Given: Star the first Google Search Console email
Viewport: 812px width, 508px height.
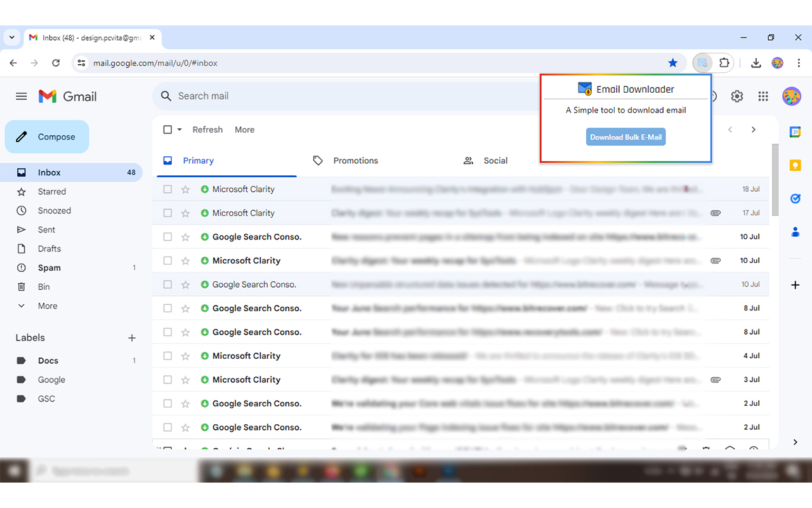Looking at the screenshot, I should (x=185, y=236).
